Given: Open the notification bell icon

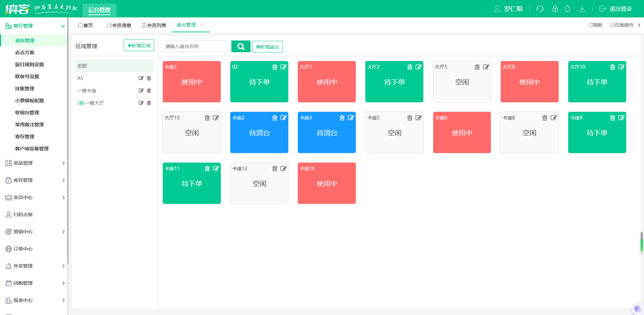Looking at the screenshot, I should pos(567,9).
